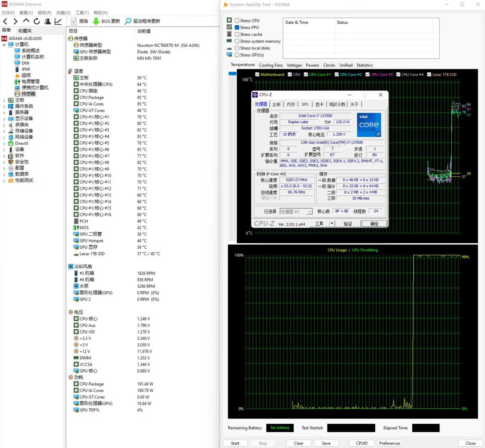Click the 确定 button in CPU-Z
This screenshot has width=485, height=448.
click(374, 223)
